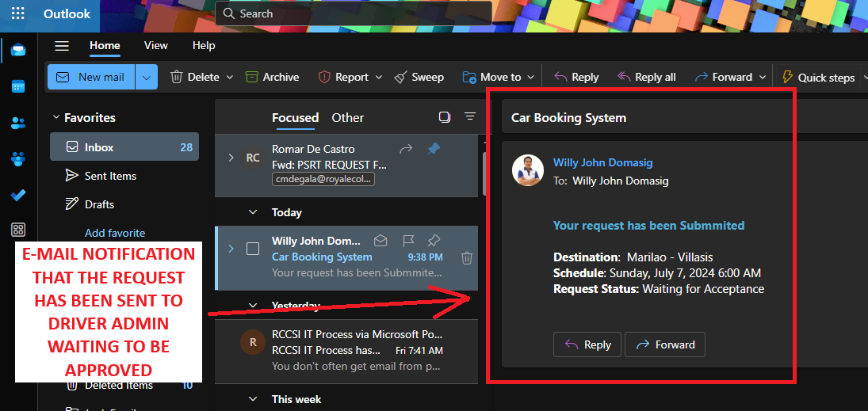
Task: Flag the Willy John Domasig email
Action: pos(408,241)
